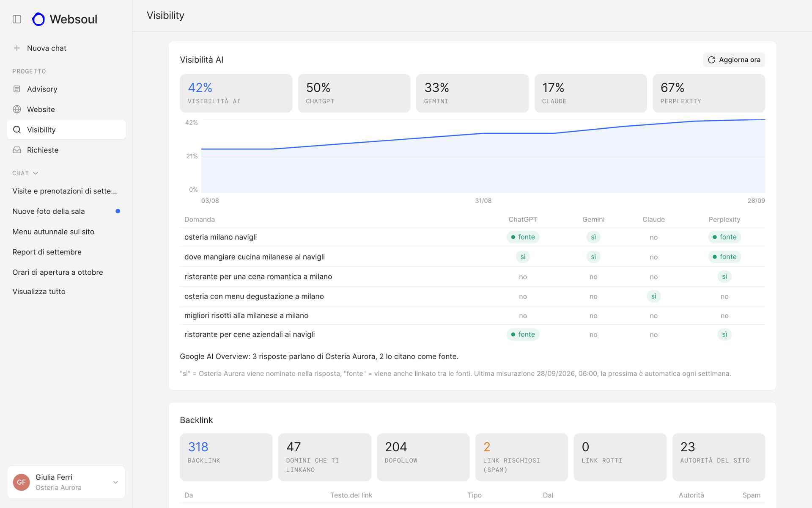812x508 pixels.
Task: Select the 50% ChatGPT card
Action: [354, 93]
